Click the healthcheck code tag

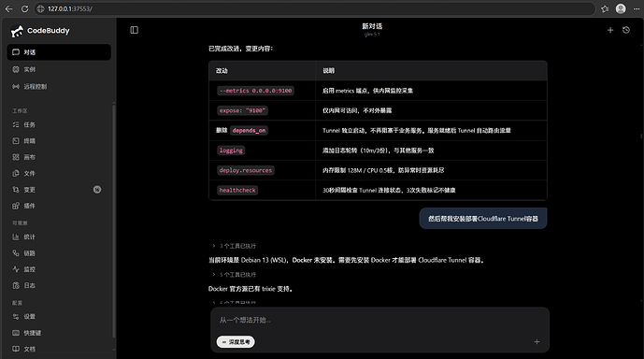point(237,190)
